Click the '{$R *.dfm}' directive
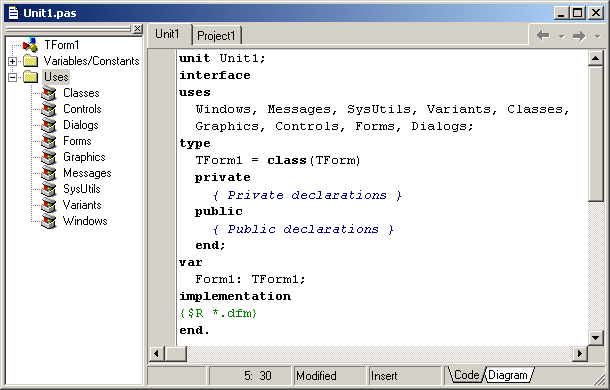610x390 pixels. pos(218,313)
